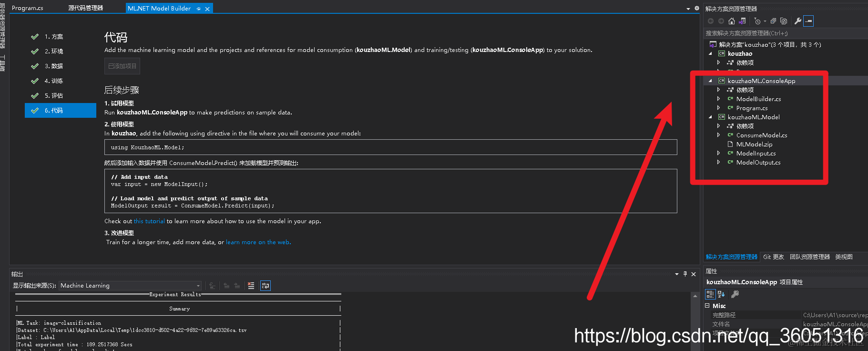Expand the ModelInput.cs node
Screen dimensions: 868x351
coord(719,153)
